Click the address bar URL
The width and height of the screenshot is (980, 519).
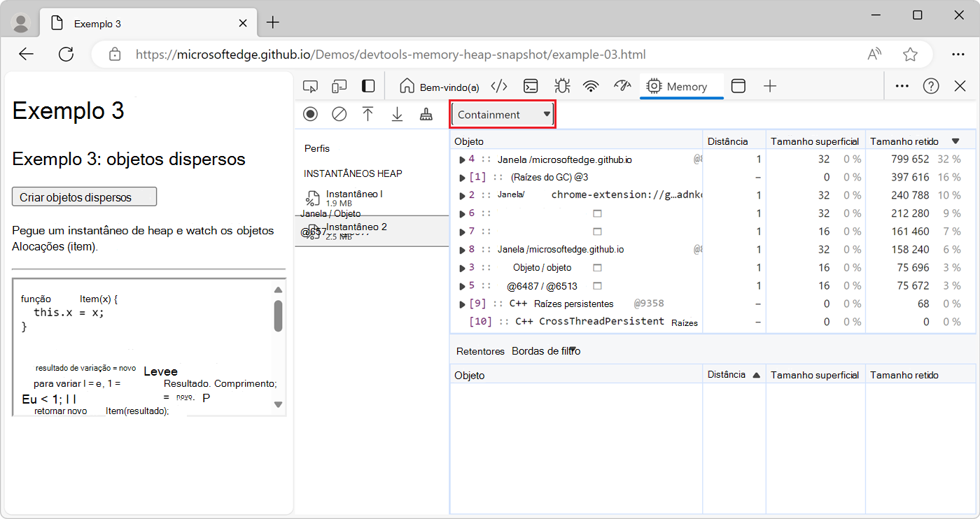pos(391,55)
